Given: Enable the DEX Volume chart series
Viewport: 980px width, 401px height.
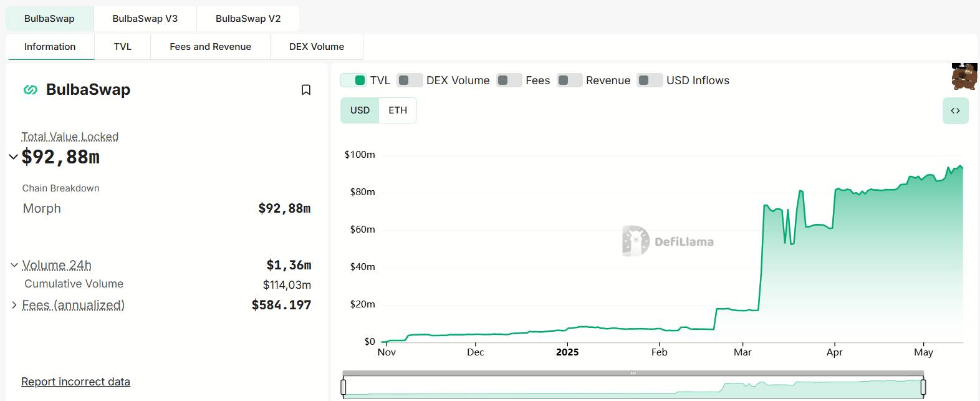Looking at the screenshot, I should [410, 80].
